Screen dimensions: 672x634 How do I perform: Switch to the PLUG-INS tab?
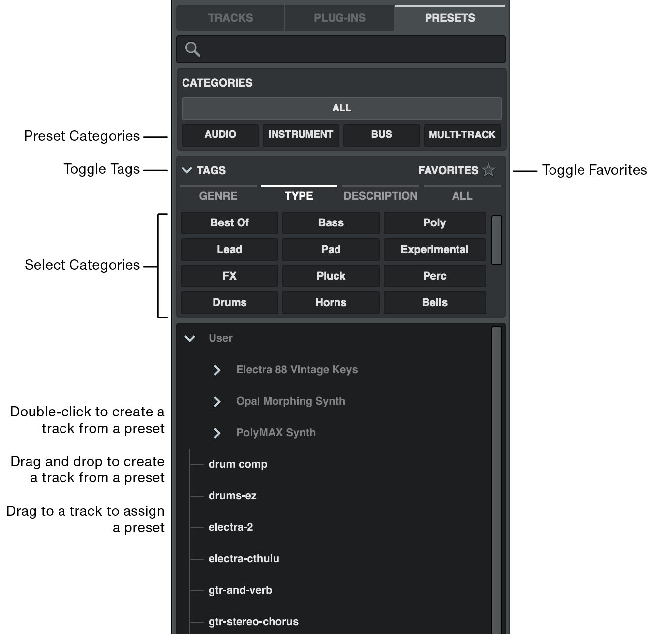pos(339,18)
